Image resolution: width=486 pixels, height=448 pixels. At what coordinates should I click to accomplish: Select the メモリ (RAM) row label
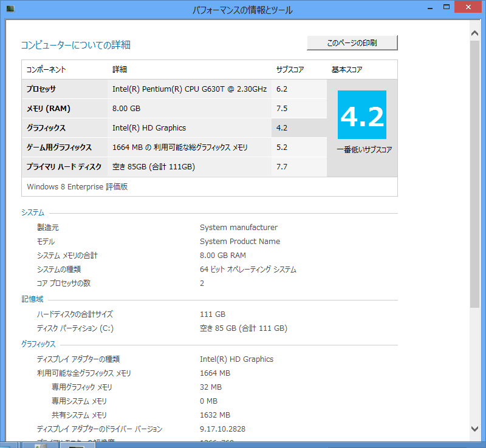49,109
